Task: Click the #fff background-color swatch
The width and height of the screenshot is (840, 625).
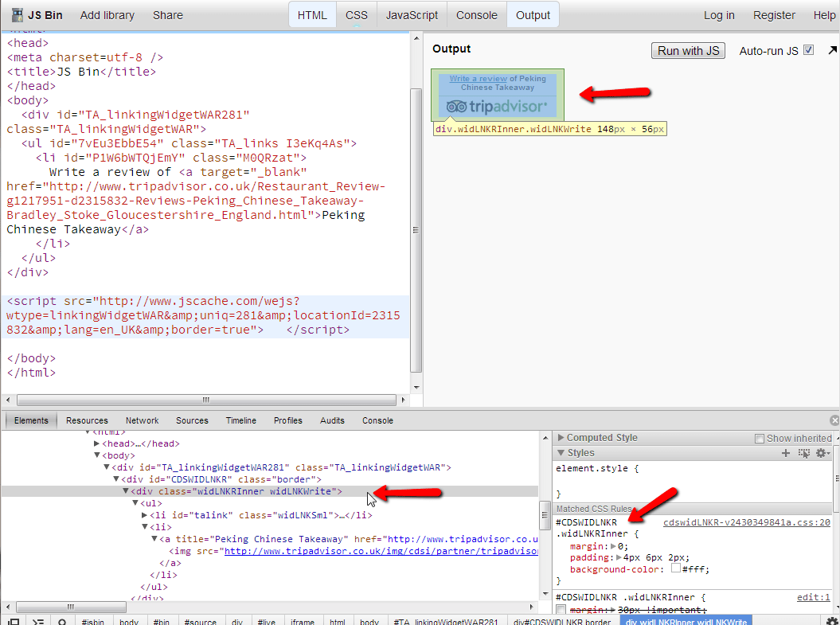Action: point(676,568)
